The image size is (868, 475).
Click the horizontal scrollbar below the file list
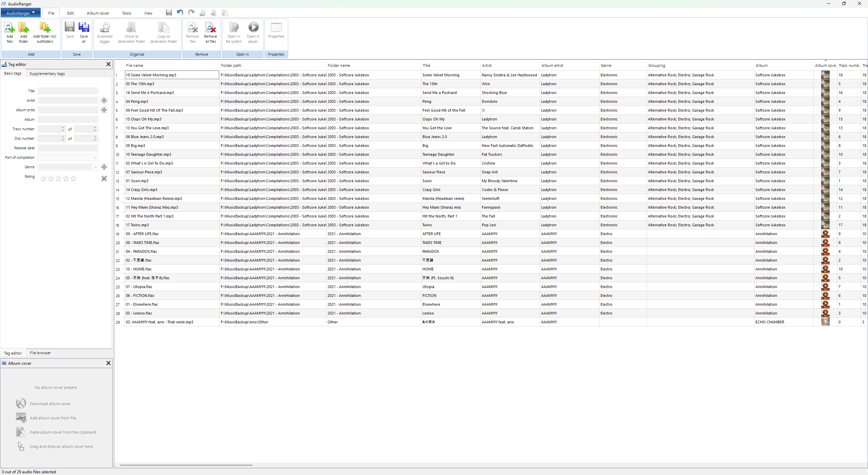pos(186,465)
